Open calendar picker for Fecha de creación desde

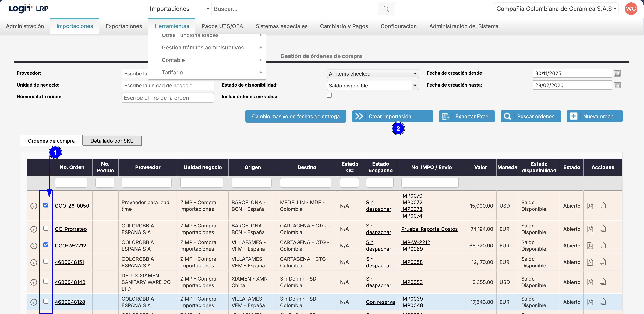coord(617,73)
